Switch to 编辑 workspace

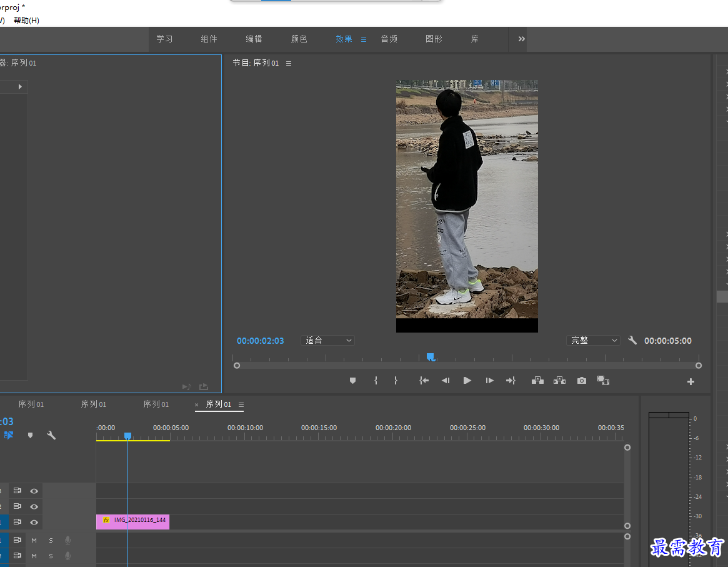click(254, 39)
